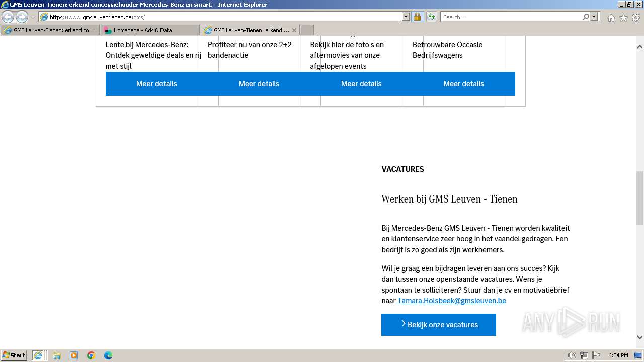Click Meer details under Occasie Bedrijfswagens

tap(464, 84)
